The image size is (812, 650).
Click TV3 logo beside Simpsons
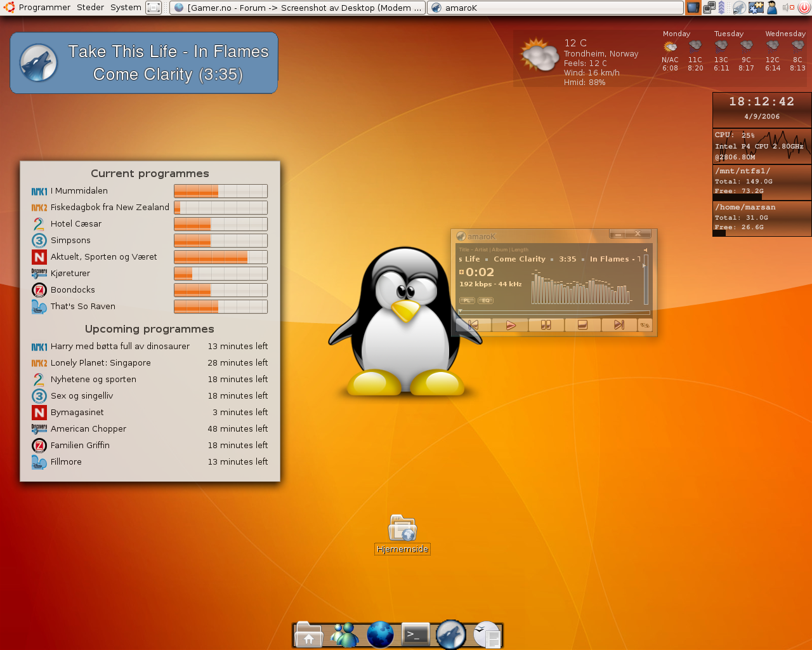pyautogui.click(x=39, y=241)
